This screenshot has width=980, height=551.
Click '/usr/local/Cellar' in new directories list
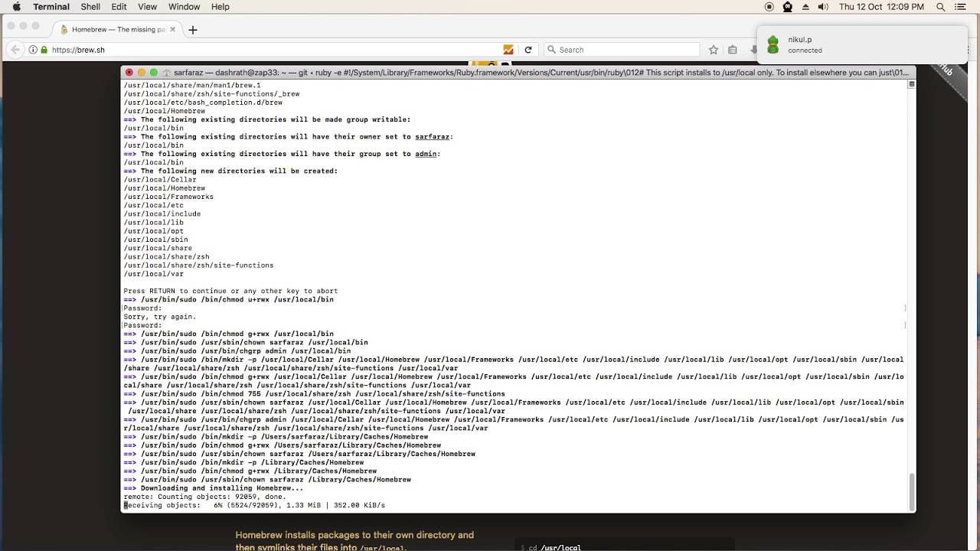(x=160, y=180)
